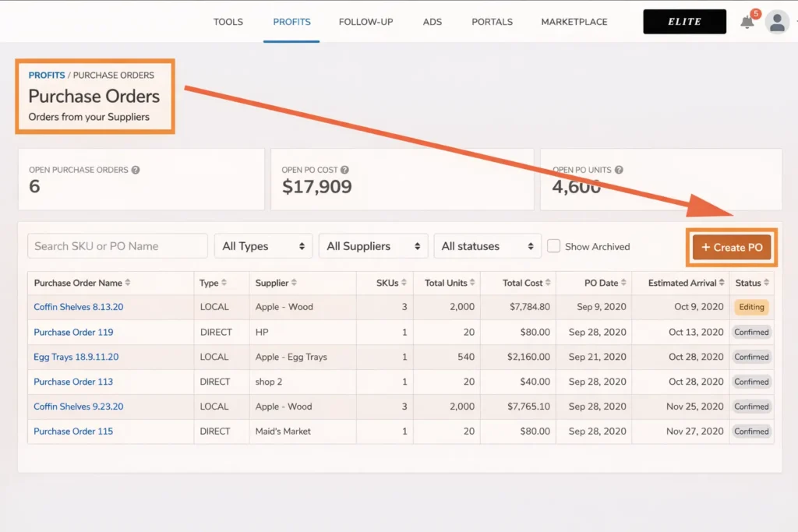
Task: Click the Editing status badge
Action: 751,307
